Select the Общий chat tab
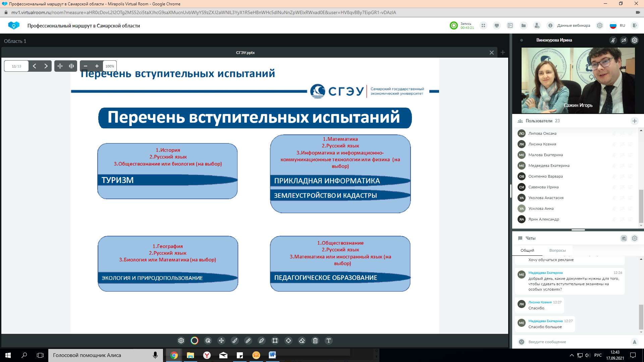This screenshot has height=362, width=644. click(x=527, y=250)
